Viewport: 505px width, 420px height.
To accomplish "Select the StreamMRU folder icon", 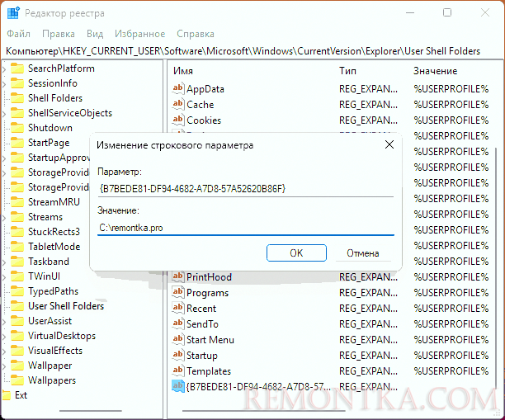I will [17, 202].
